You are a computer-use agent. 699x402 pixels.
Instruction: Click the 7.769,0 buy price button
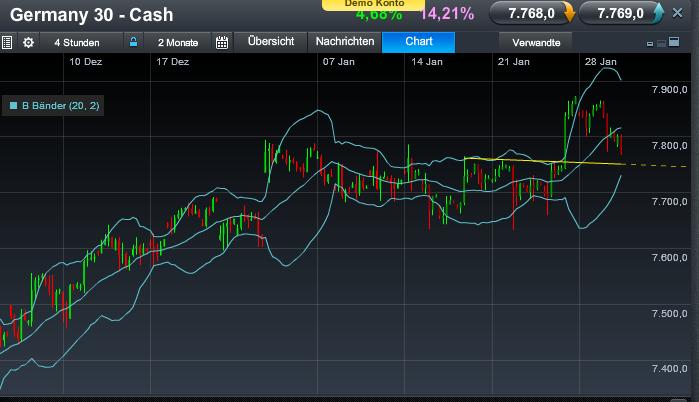pos(621,14)
